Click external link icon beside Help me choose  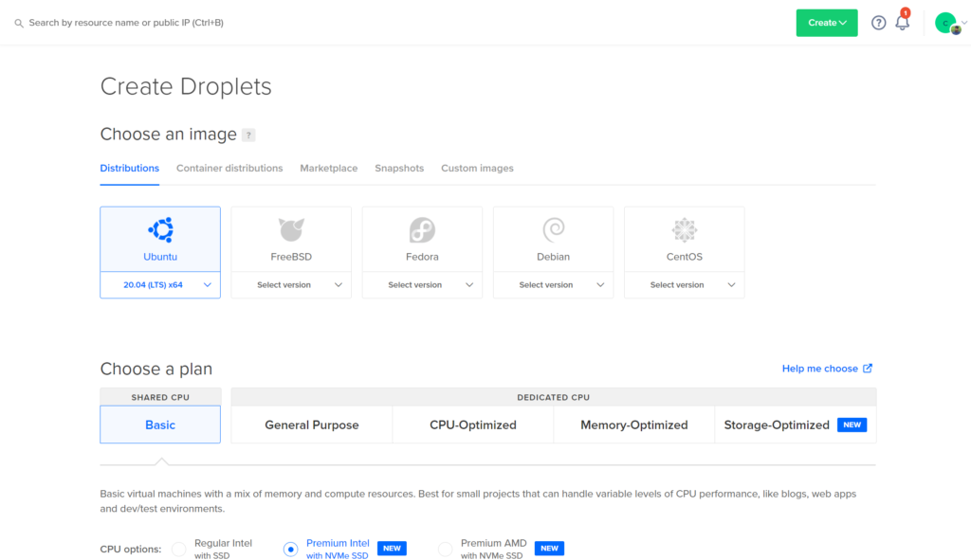pos(868,369)
